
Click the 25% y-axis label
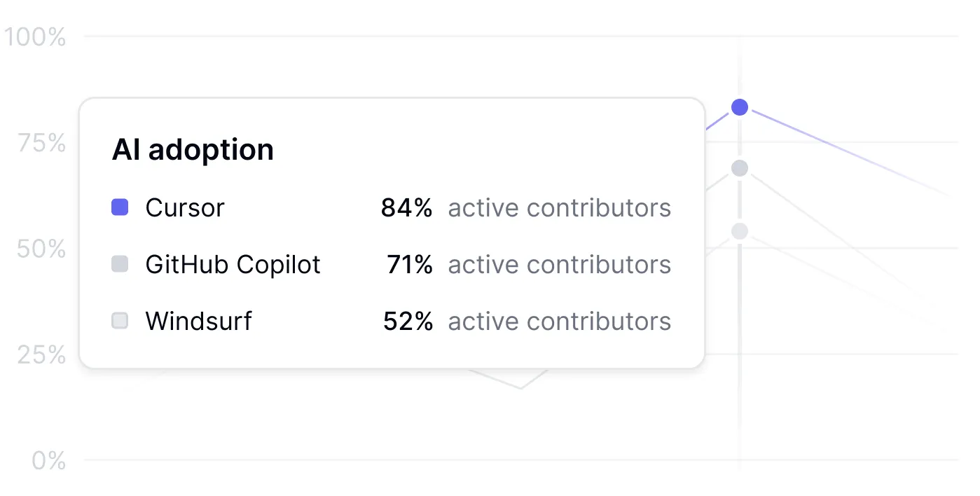click(41, 355)
